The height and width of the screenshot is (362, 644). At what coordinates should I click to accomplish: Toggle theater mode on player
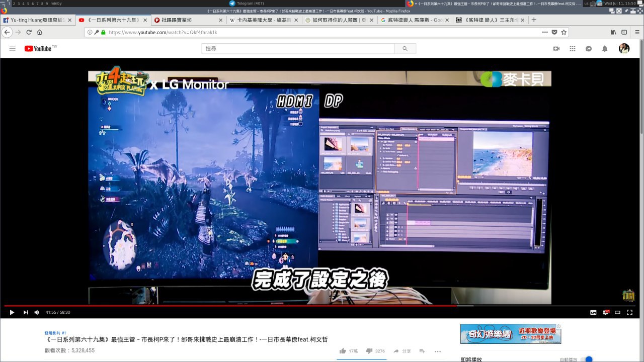tap(617, 312)
